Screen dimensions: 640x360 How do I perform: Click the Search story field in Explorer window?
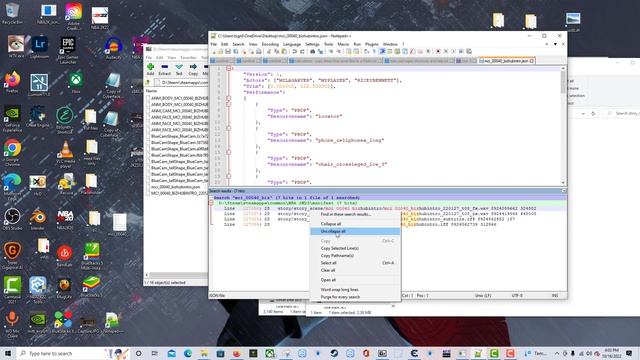621,113
